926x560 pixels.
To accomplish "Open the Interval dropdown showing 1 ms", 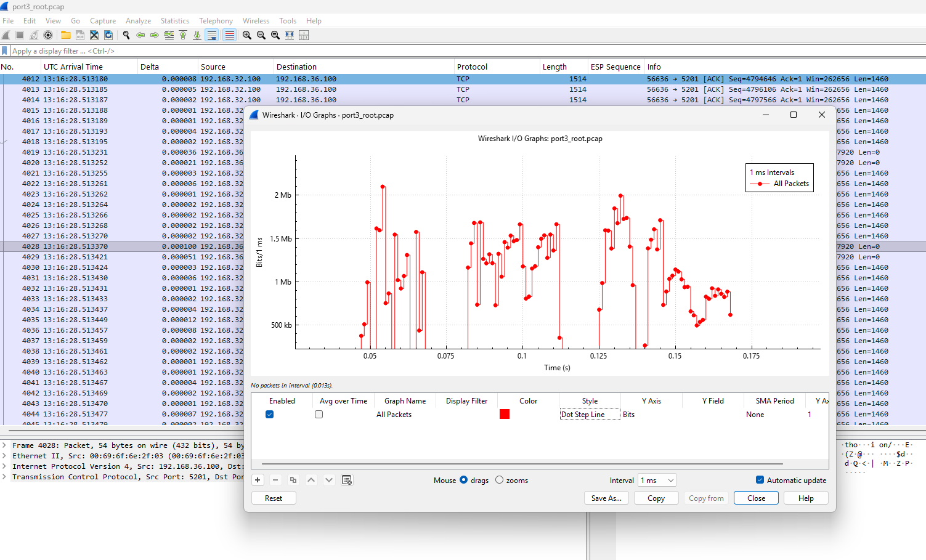I will (x=657, y=480).
